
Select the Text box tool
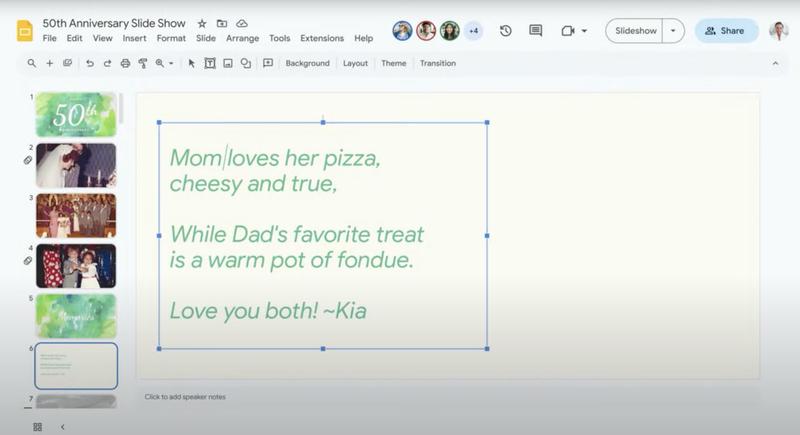(210, 63)
